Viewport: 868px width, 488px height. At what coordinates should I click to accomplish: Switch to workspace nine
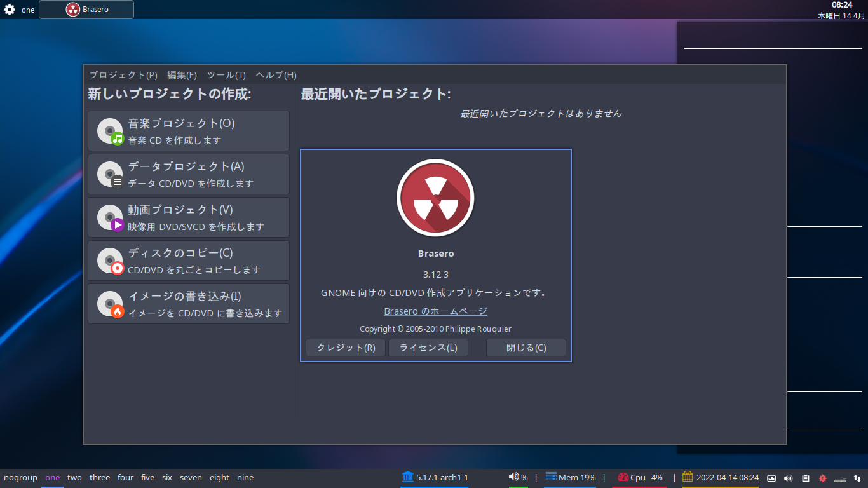(x=245, y=478)
